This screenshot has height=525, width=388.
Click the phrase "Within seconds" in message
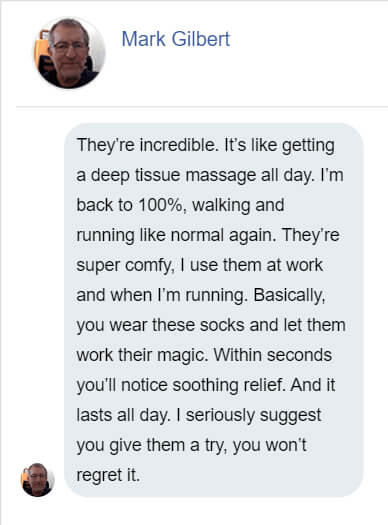click(x=273, y=355)
